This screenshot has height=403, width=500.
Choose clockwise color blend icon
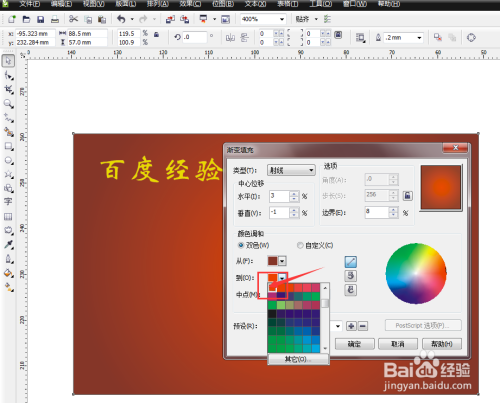350,290
